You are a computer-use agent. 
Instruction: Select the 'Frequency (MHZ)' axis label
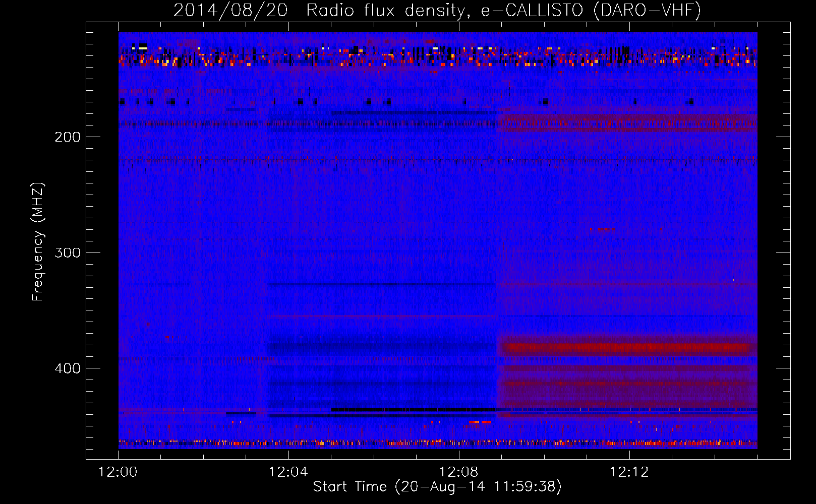tap(38, 242)
